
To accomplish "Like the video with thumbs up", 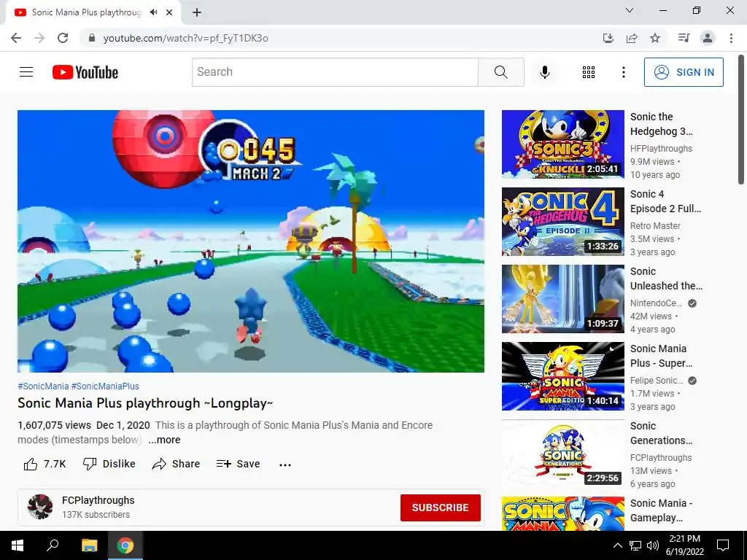I will tap(44, 464).
